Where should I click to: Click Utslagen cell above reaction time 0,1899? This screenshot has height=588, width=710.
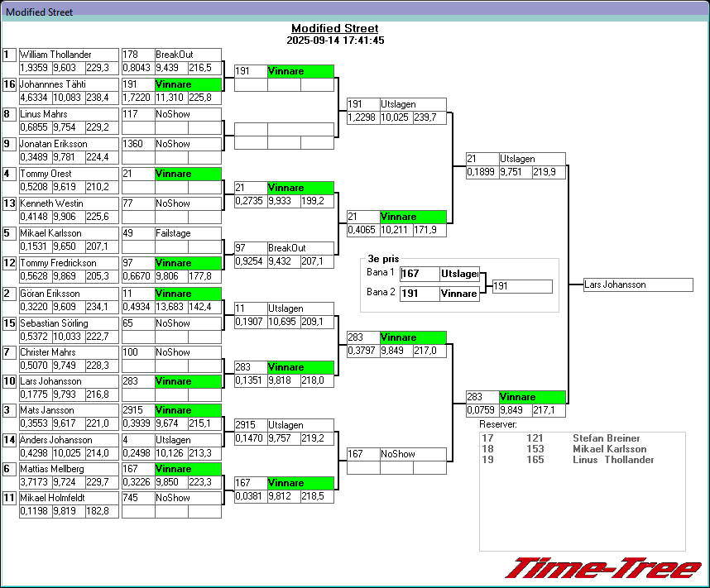531,159
